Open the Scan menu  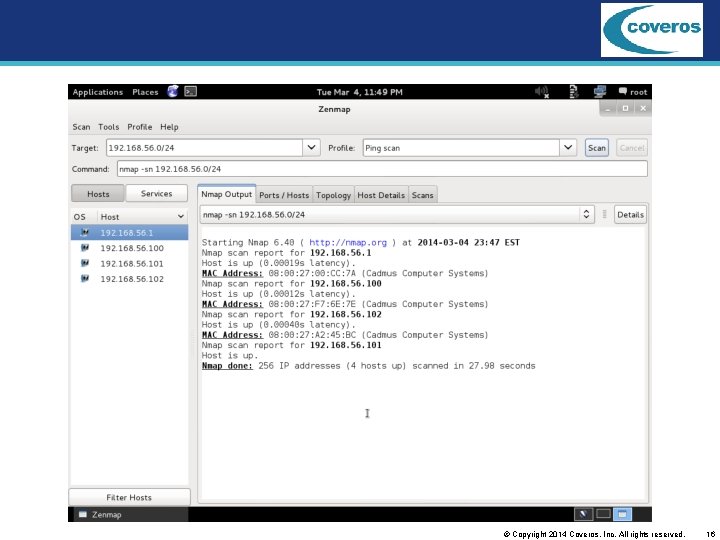click(x=81, y=127)
